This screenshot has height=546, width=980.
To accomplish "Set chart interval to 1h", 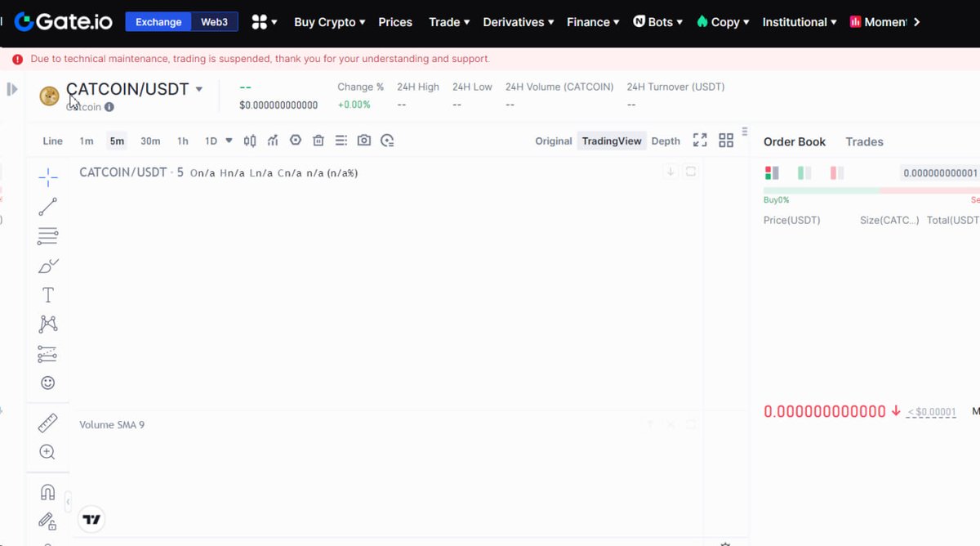I will click(x=183, y=141).
